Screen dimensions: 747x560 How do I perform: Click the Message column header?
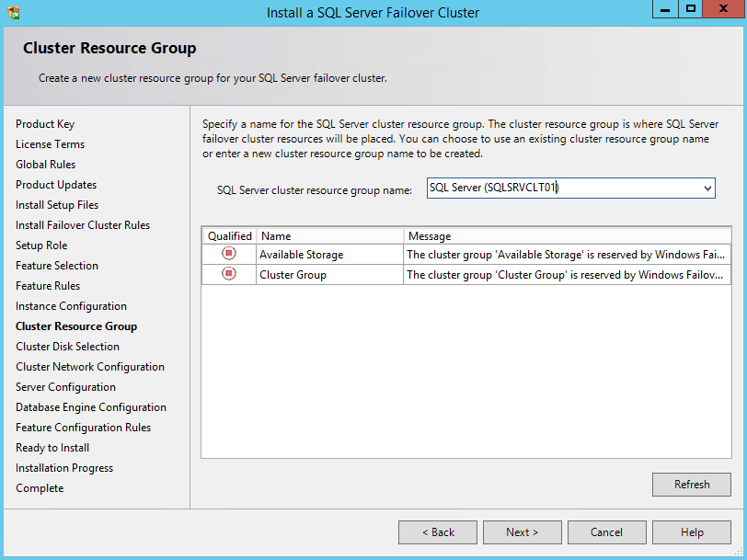pos(566,236)
